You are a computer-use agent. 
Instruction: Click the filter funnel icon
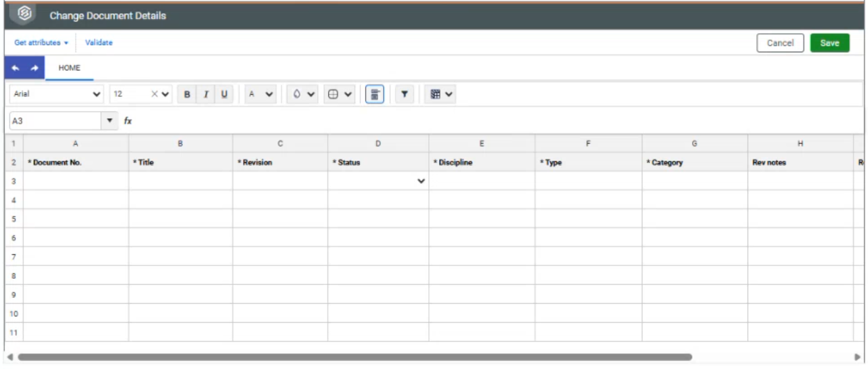tap(404, 95)
